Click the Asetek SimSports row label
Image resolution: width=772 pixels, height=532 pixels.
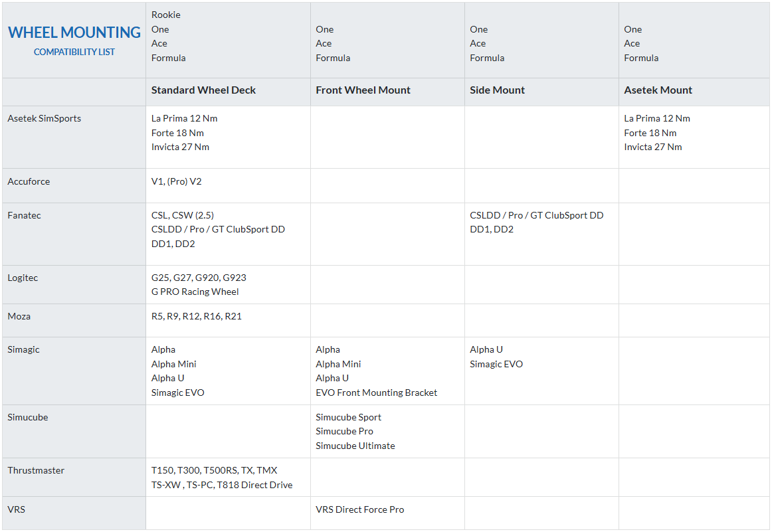(x=45, y=118)
